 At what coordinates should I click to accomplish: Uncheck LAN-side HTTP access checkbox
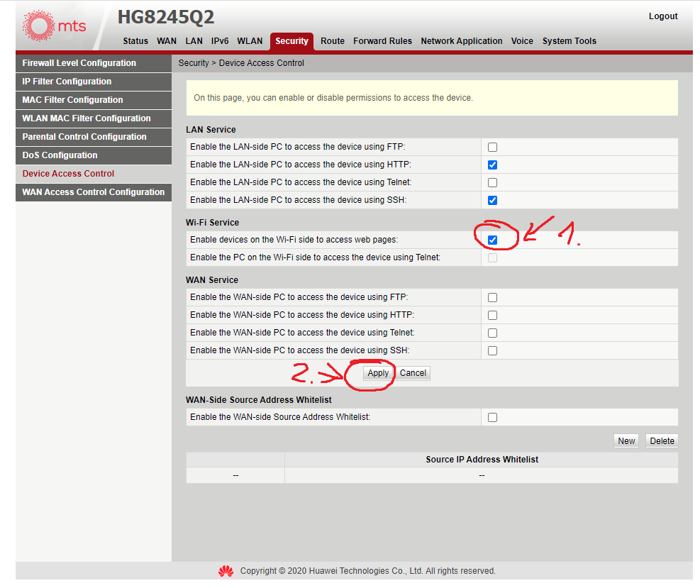pos(492,165)
